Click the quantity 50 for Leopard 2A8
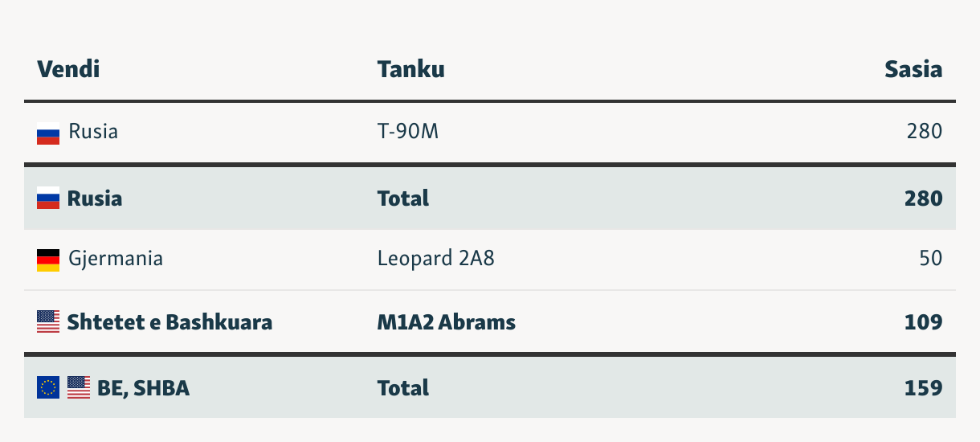Viewport: 980px width, 442px height. 931,259
